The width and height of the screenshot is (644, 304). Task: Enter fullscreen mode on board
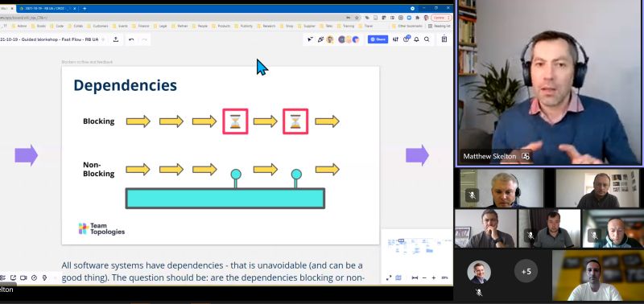389,277
